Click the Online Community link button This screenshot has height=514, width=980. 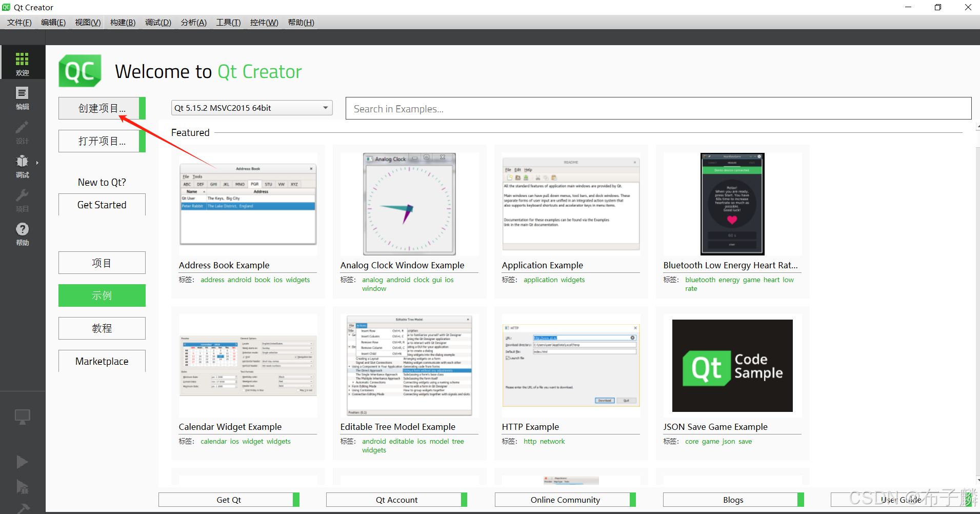pos(565,500)
